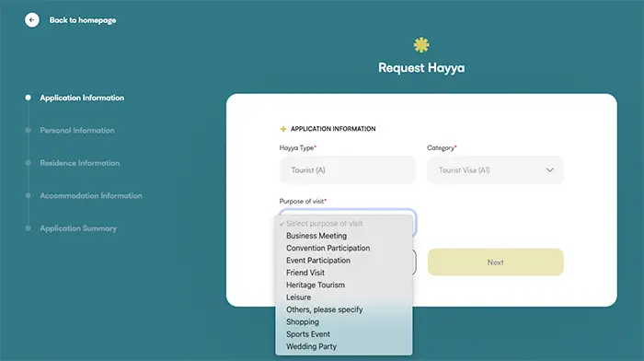Screen dimensions: 644x361
Task: Click the Hayya Type field showing Tourist (A)
Action: 348,169
